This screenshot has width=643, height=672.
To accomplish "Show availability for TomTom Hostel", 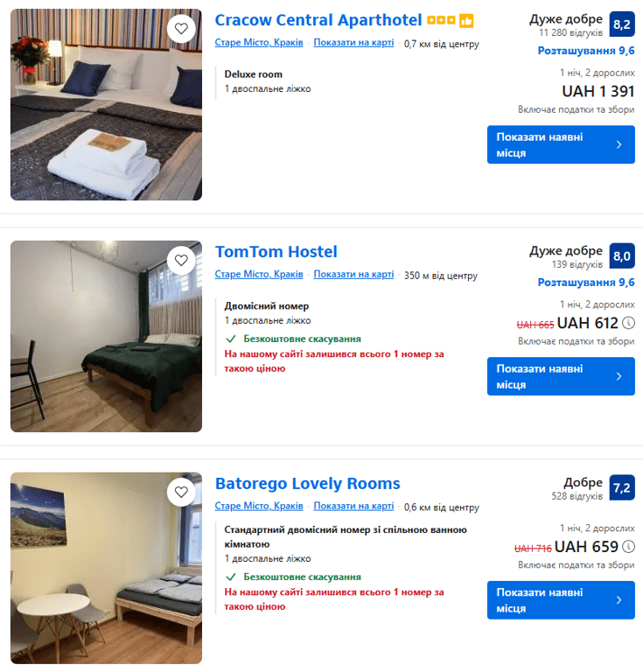I will (x=561, y=376).
